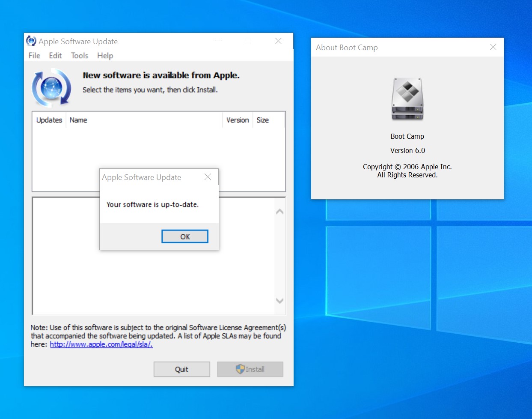Open the File menu

click(34, 56)
